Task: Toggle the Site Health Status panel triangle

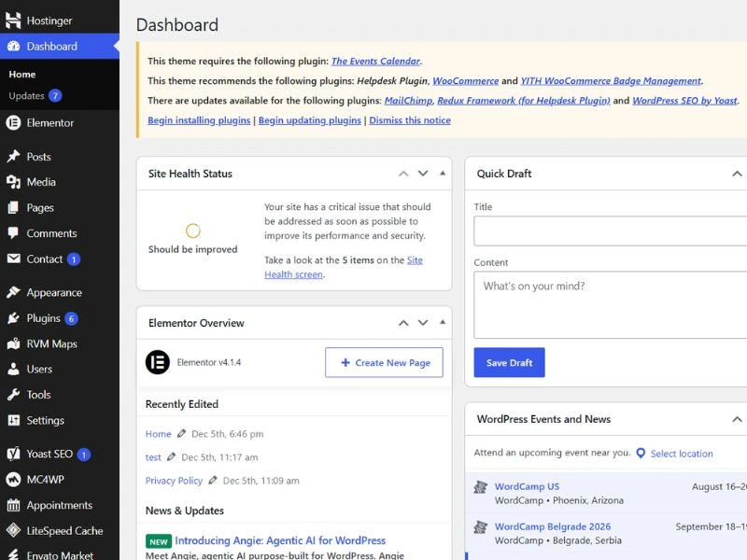Action: (x=443, y=174)
